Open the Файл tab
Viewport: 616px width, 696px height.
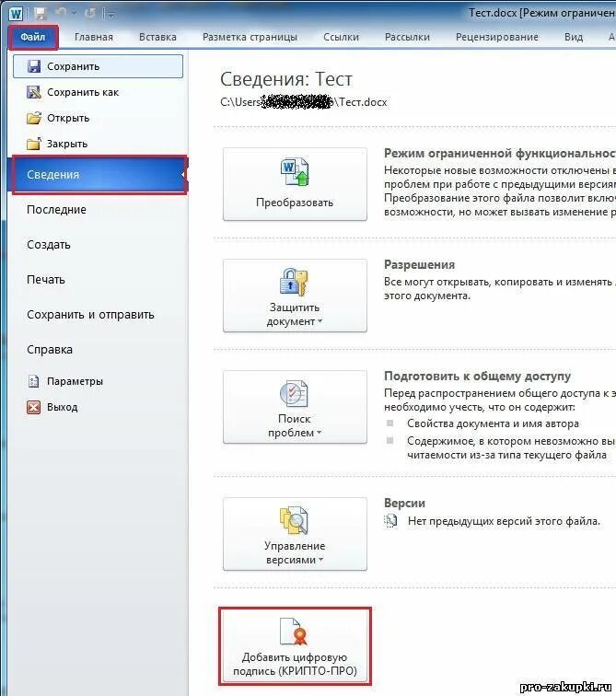click(x=33, y=37)
